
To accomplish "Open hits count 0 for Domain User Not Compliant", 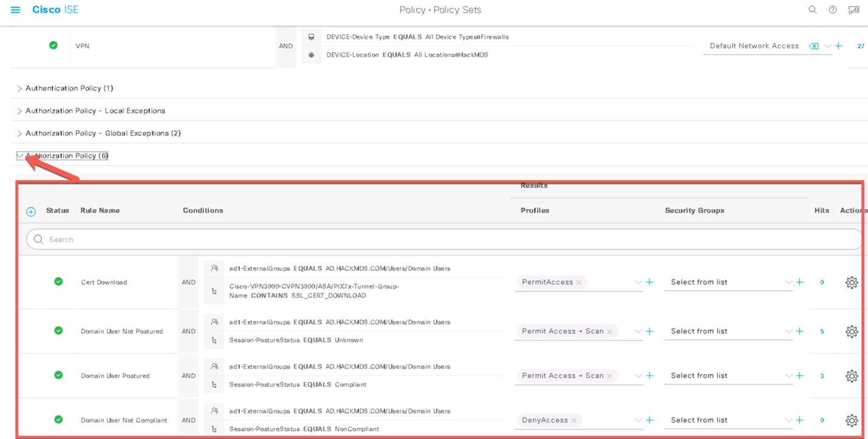I will 822,420.
